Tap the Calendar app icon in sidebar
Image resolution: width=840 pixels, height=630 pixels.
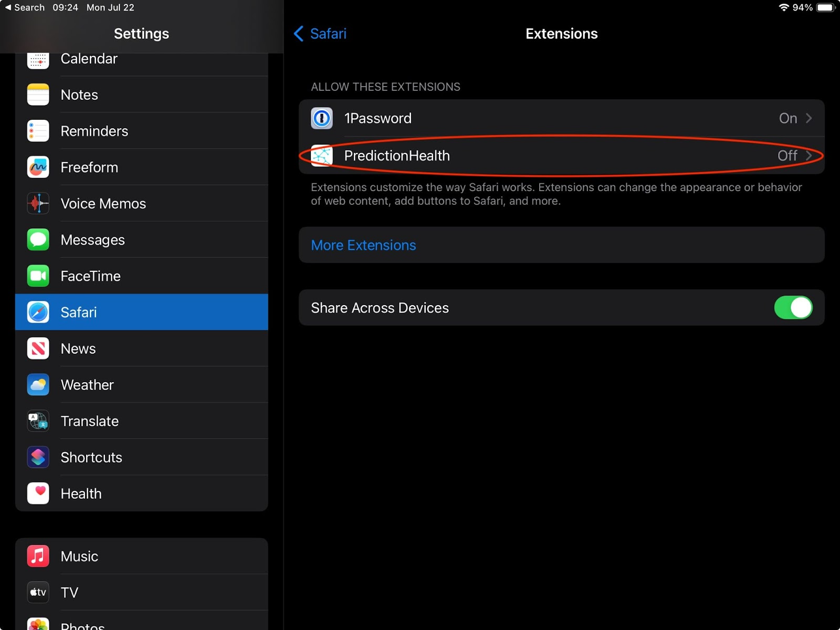pyautogui.click(x=38, y=61)
